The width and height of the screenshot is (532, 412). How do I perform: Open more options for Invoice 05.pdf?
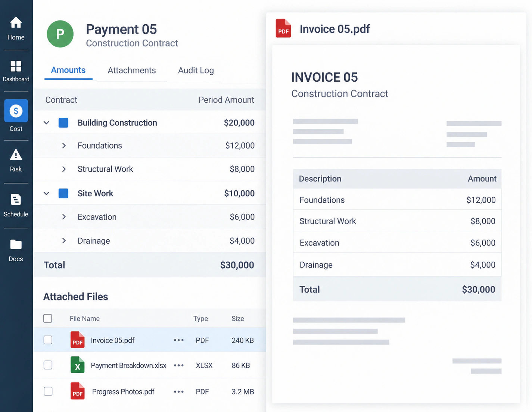(179, 340)
